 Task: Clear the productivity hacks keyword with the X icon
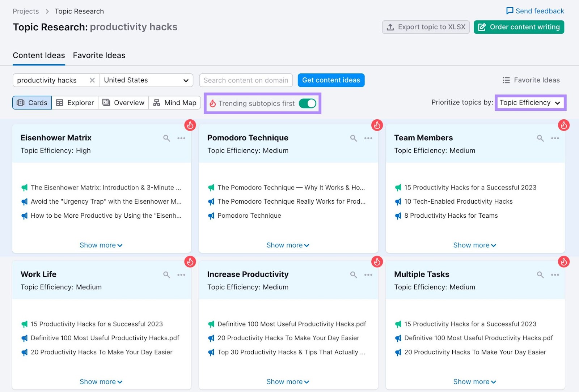tap(92, 80)
